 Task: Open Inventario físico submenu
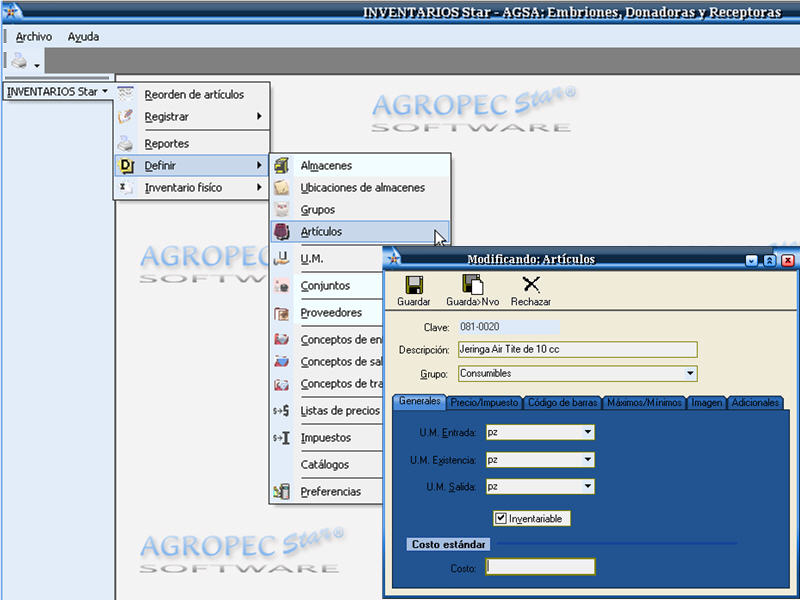tap(192, 187)
